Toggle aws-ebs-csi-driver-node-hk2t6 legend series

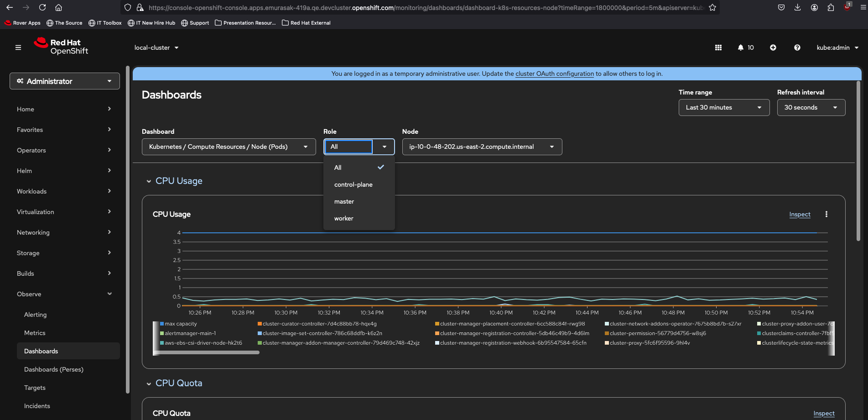tap(203, 343)
